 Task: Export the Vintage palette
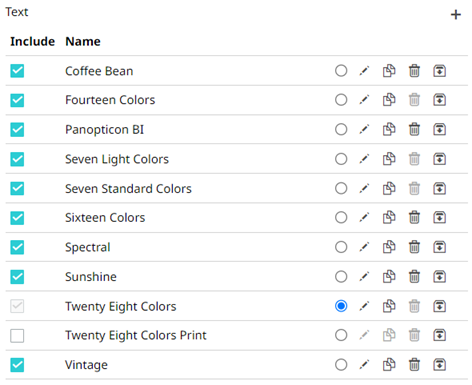440,365
